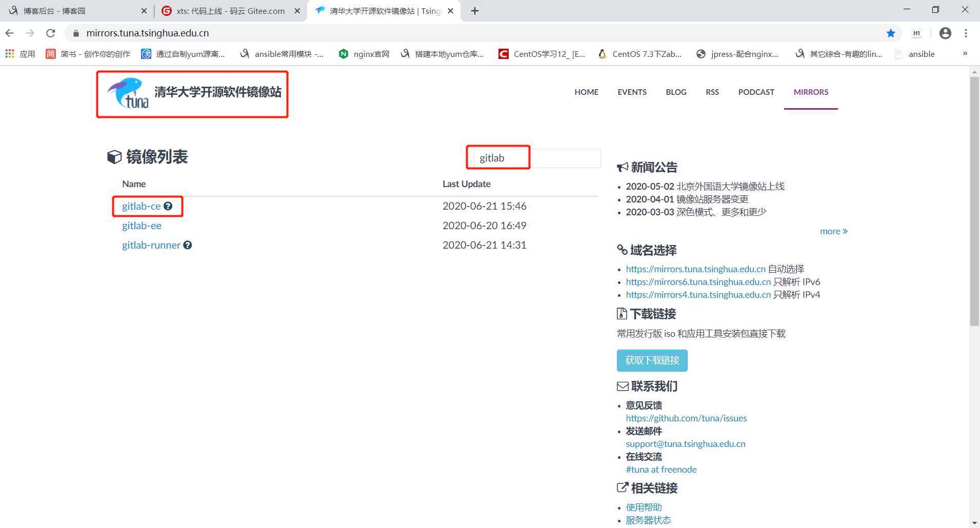Click the support@tuna.tsinghua.edu.cn email link
The width and height of the screenshot is (980, 528).
[x=686, y=444]
